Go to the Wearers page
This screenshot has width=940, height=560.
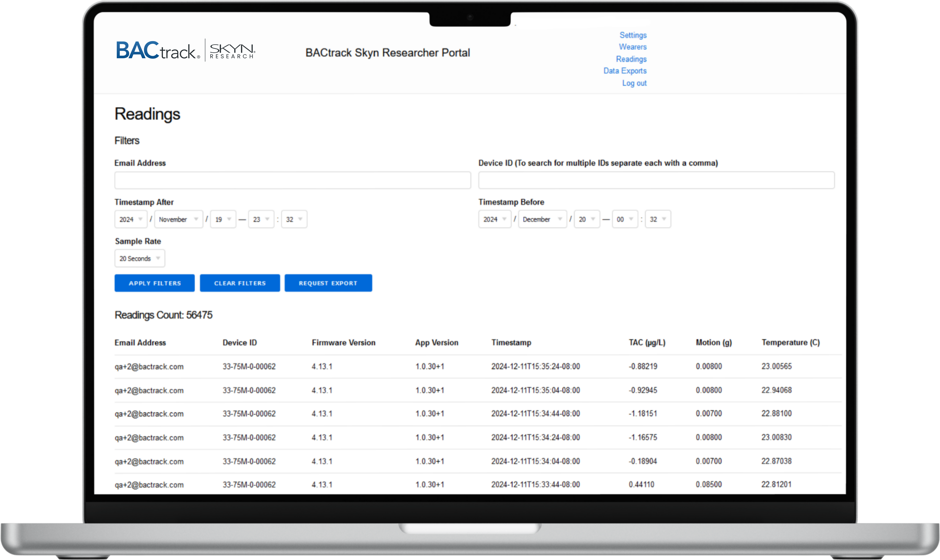(x=633, y=47)
